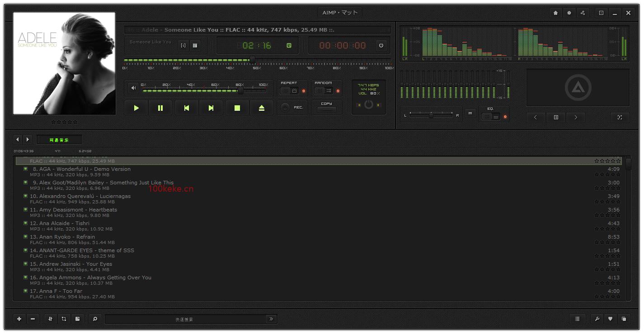Open the home icon in title bar

coord(555,13)
